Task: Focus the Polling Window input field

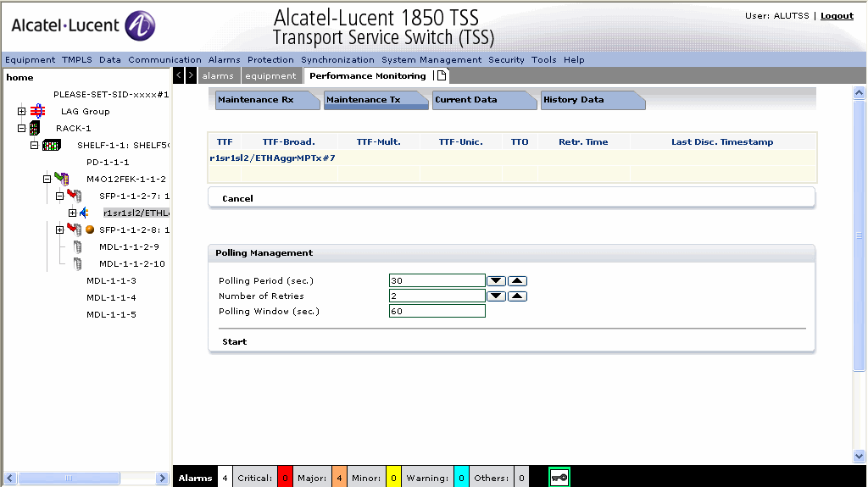Action: 437,311
